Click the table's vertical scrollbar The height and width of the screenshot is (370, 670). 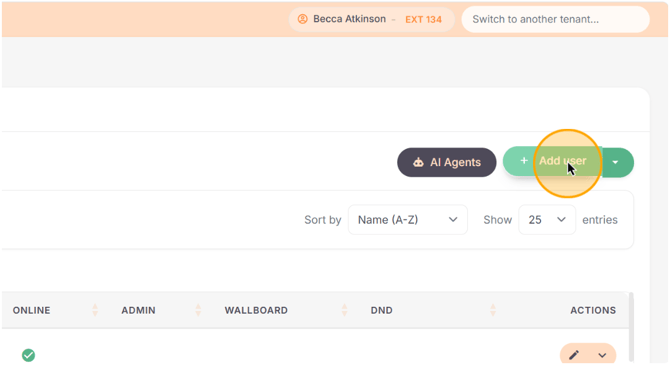coord(631,327)
